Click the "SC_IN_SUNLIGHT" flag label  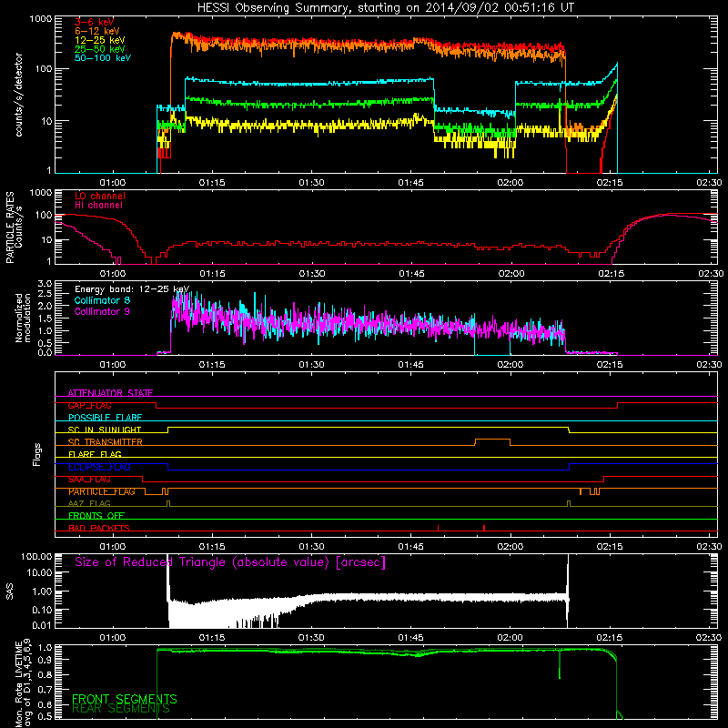coord(105,430)
